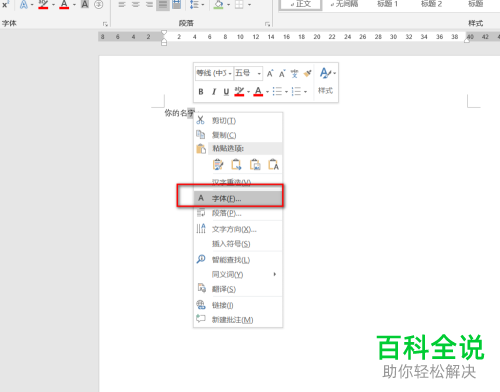Align text left in ribbon
Image resolution: width=500 pixels, height=392 pixels.
122,5
